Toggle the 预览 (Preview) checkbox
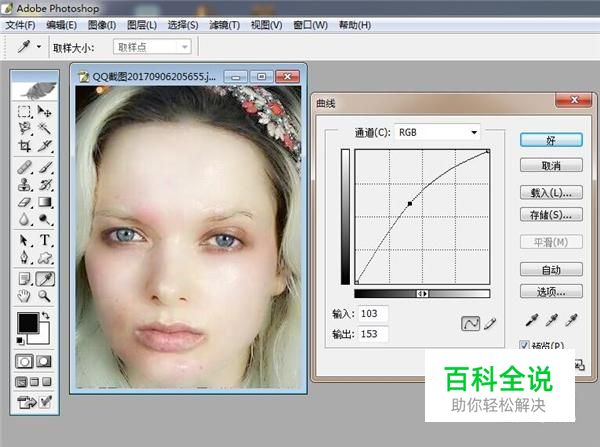The image size is (600, 447). pyautogui.click(x=526, y=346)
